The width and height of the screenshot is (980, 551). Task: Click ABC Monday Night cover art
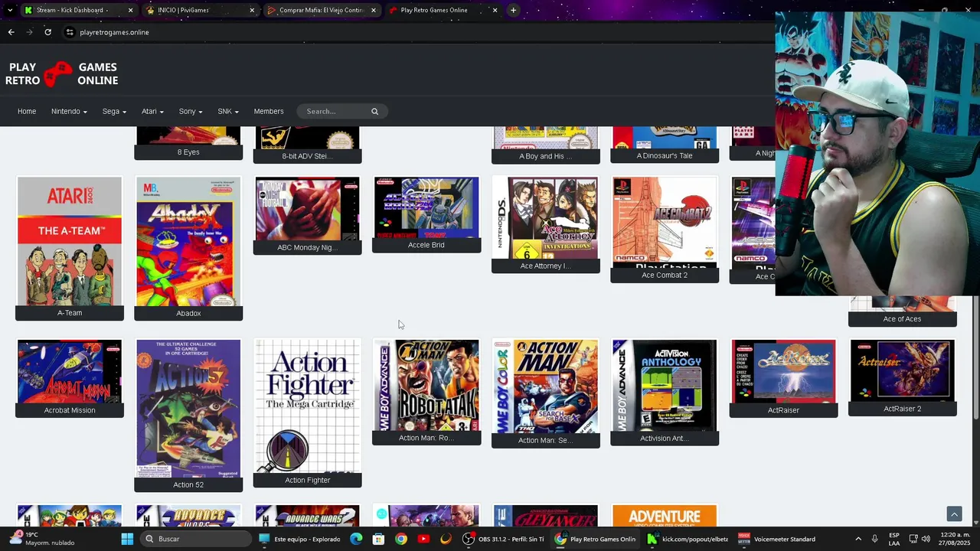coord(307,209)
